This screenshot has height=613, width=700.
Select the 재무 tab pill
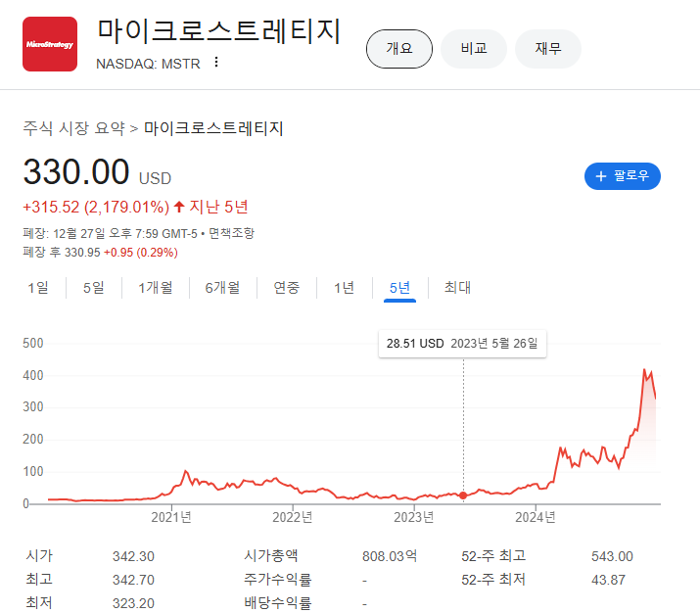tap(548, 49)
